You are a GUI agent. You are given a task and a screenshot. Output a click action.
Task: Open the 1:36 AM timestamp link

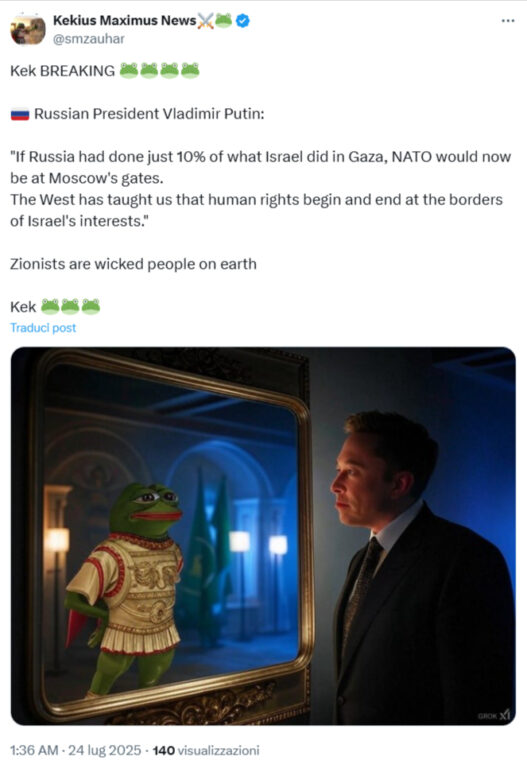[34, 750]
